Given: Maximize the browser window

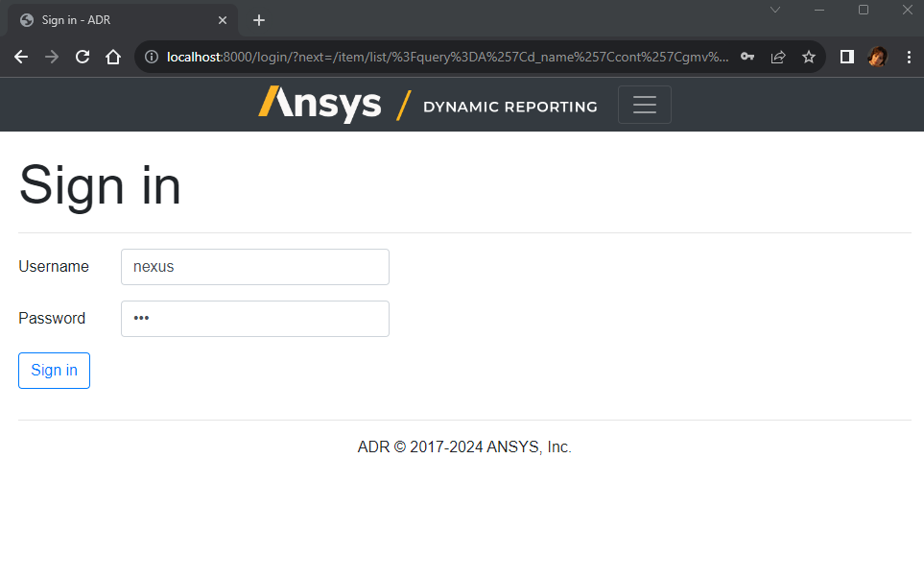Looking at the screenshot, I should click(864, 10).
